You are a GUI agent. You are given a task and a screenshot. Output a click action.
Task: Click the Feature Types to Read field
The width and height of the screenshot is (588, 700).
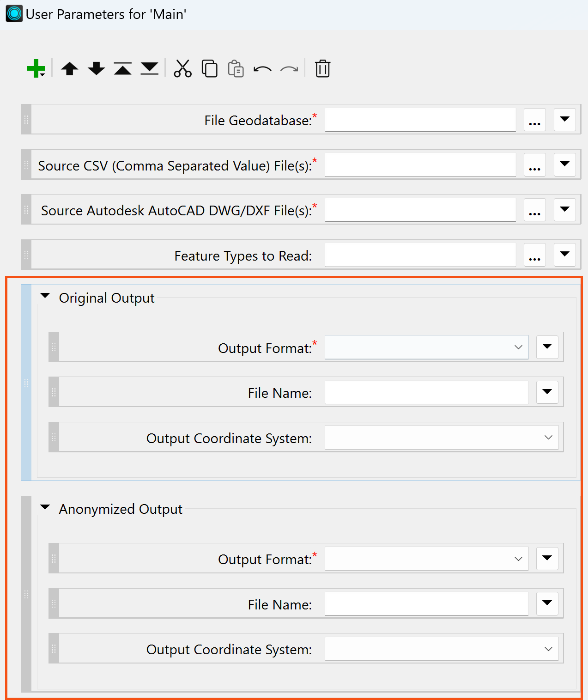(x=420, y=255)
